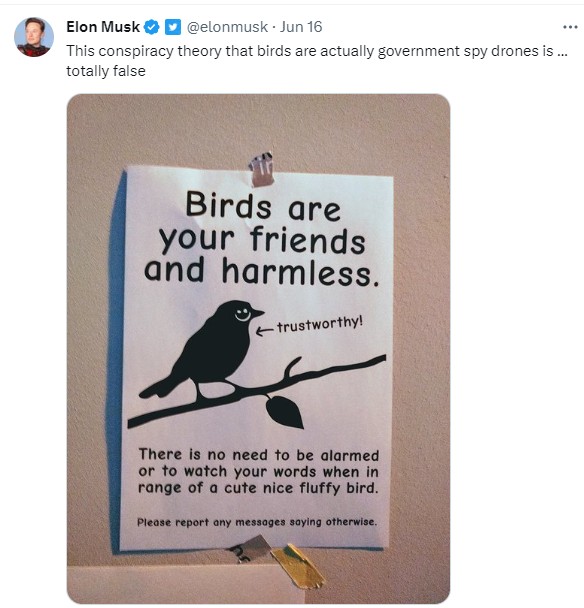Click the 'Please report any messages' line
This screenshot has width=584, height=608.
[257, 522]
